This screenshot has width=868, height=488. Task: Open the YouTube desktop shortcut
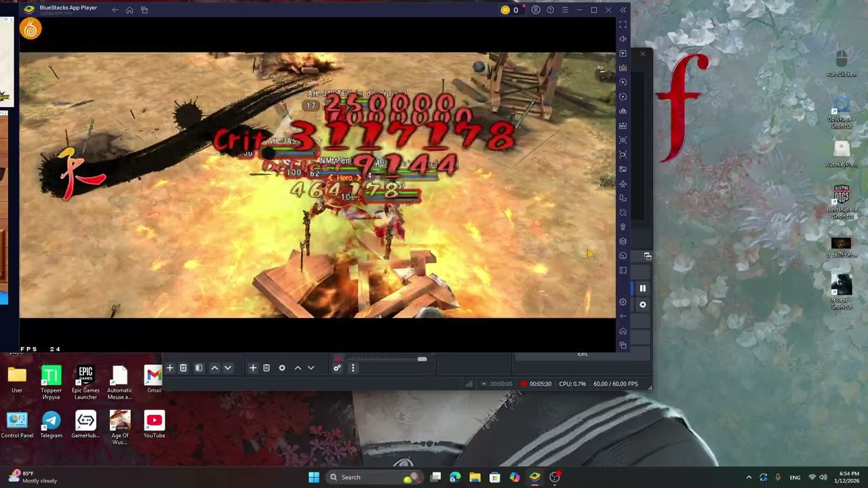(x=154, y=424)
